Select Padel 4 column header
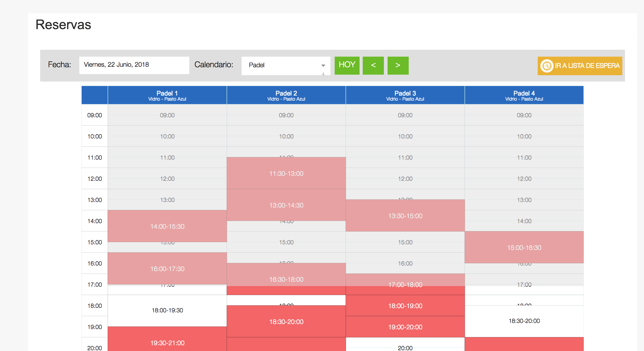Image resolution: width=644 pixels, height=351 pixels. (524, 95)
